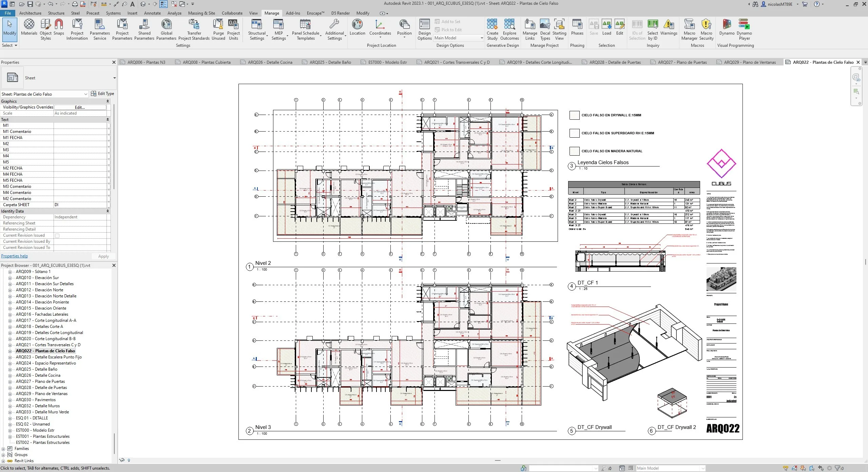Close the Properties panel
Screen dimensions: 868x472
[114, 62]
